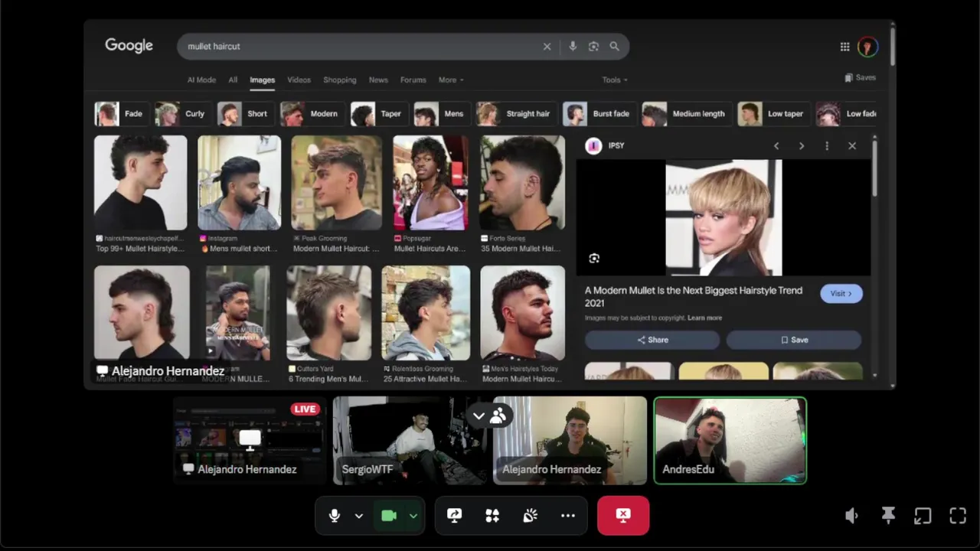Click the Google logo in shared screen
This screenshot has height=551, width=980.
click(x=129, y=46)
